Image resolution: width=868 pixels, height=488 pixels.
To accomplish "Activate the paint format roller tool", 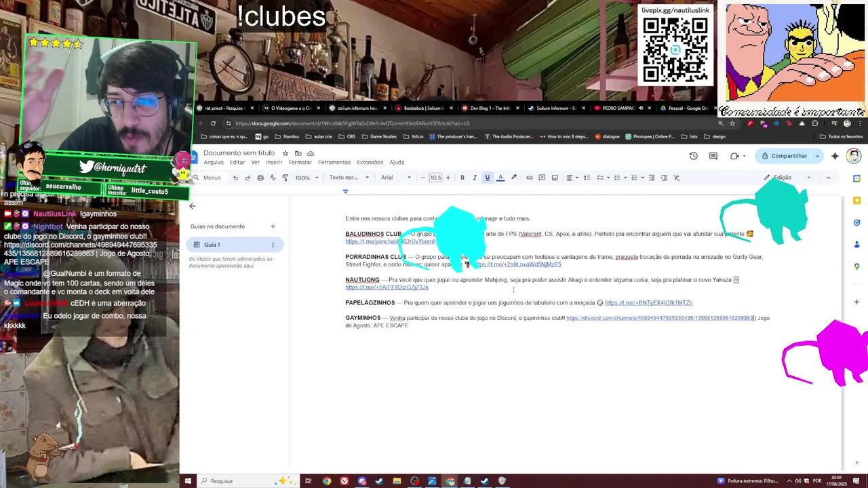I will tap(285, 178).
